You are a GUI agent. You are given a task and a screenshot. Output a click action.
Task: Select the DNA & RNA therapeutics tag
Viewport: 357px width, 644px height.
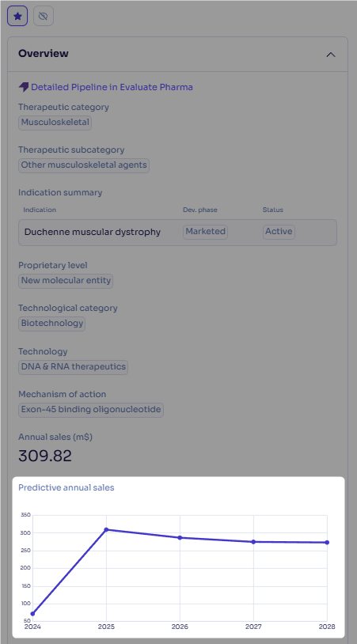[73, 367]
